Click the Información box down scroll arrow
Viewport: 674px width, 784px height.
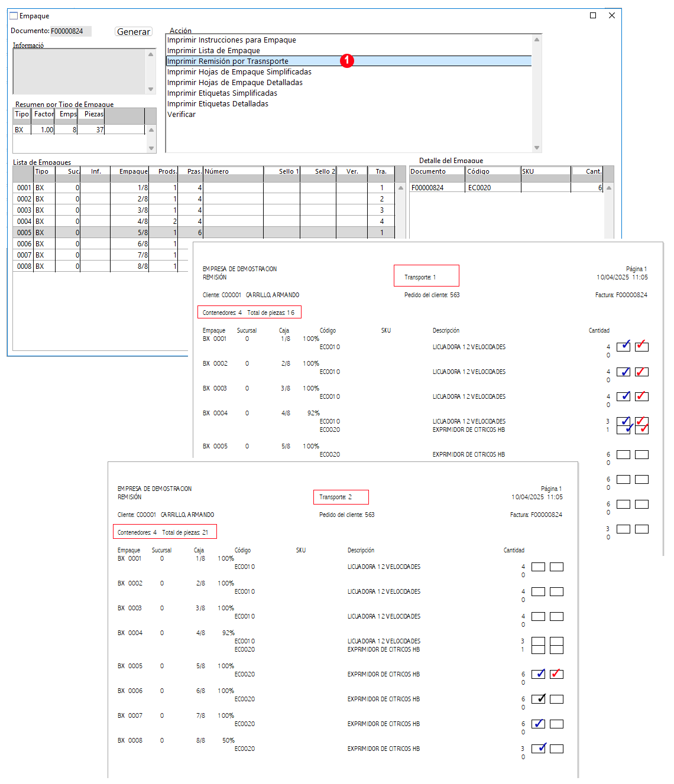(151, 89)
